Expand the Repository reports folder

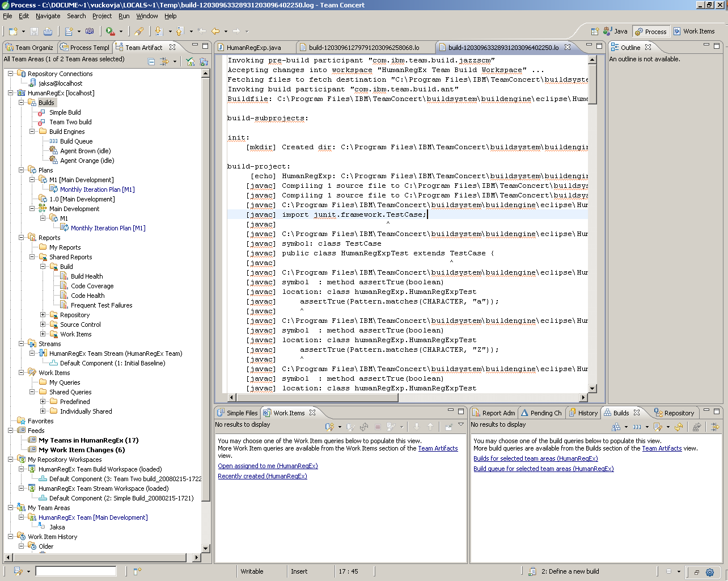pos(43,315)
